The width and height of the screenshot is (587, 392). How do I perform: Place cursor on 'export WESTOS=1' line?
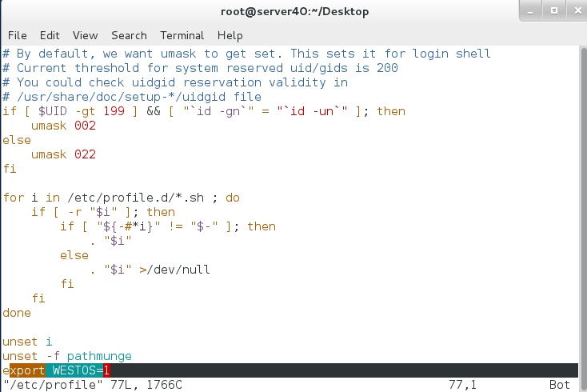coord(290,370)
